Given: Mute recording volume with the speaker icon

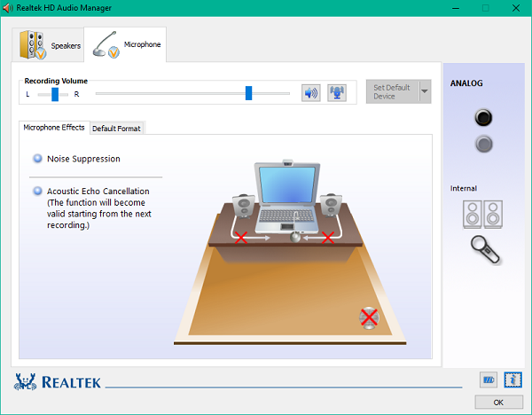Looking at the screenshot, I should coord(311,92).
